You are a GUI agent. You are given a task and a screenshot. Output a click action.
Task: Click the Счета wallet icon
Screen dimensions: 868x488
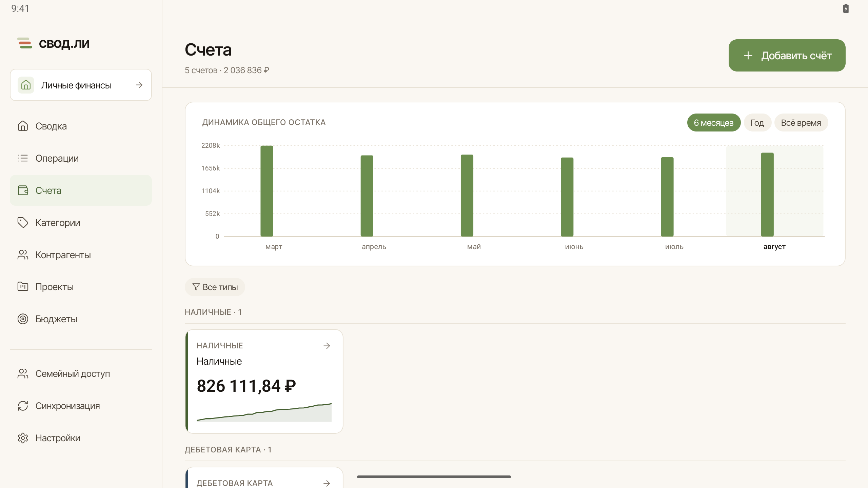[23, 190]
